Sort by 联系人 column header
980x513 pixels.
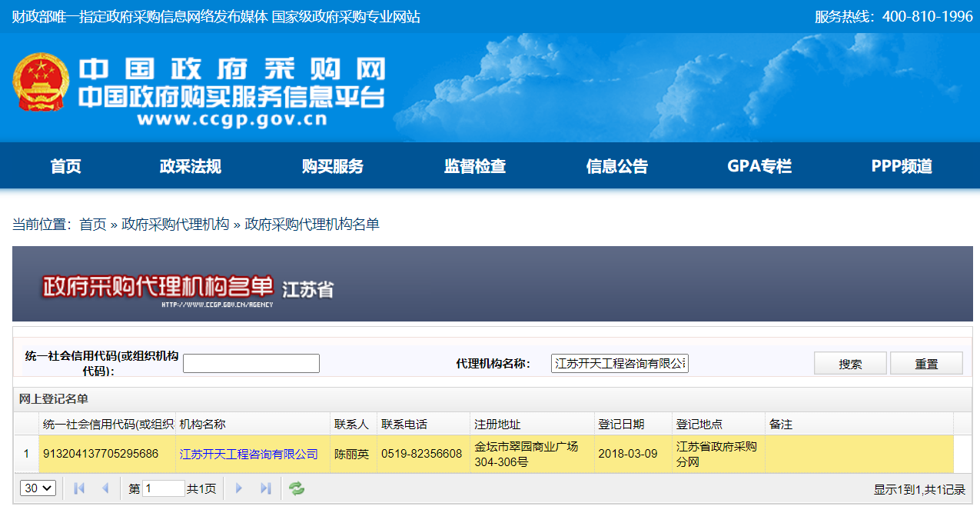pos(354,425)
